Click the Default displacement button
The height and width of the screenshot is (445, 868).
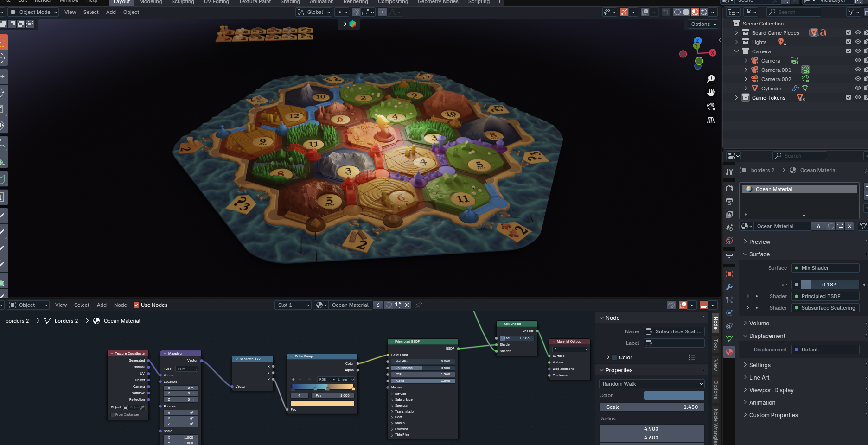coord(825,350)
